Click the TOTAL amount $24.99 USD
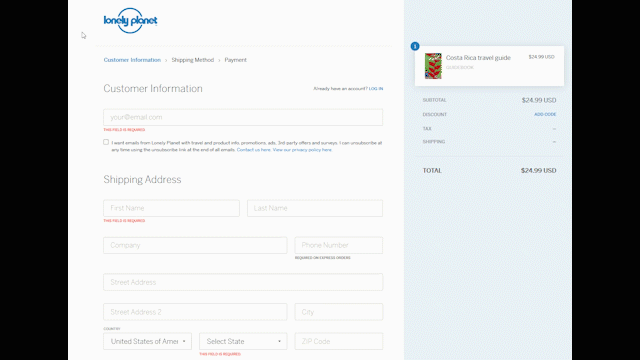 point(538,171)
